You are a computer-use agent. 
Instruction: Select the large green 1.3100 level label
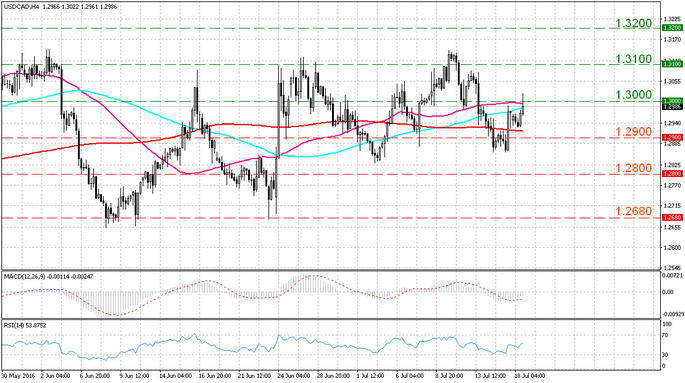633,59
